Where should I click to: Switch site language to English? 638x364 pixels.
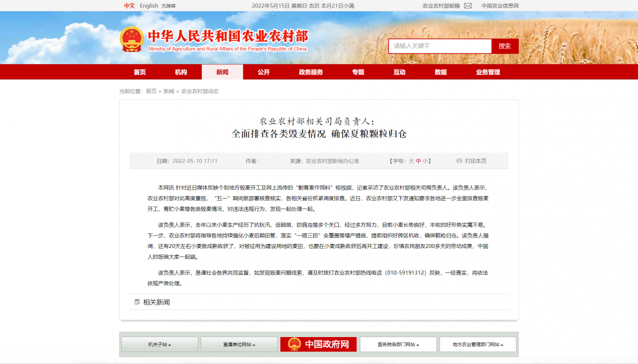click(x=148, y=5)
